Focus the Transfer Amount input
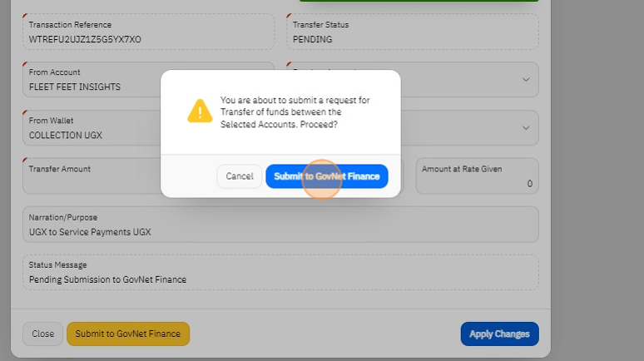The width and height of the screenshot is (644, 361). pos(92,176)
